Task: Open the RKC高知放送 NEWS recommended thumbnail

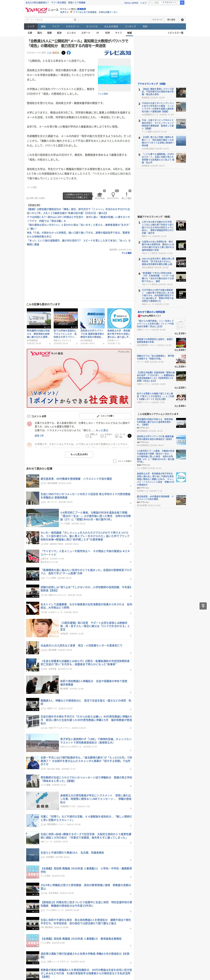Action: click(92, 318)
